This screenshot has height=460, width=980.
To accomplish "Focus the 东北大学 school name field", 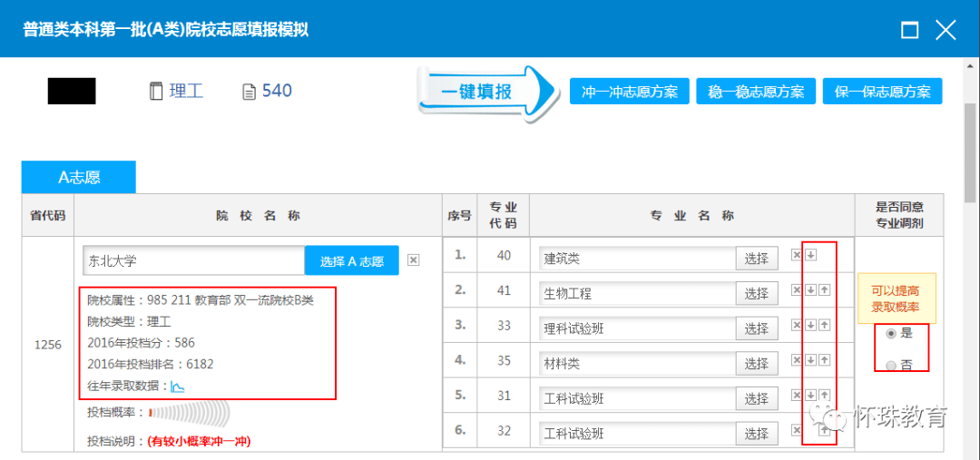I will coord(194,260).
